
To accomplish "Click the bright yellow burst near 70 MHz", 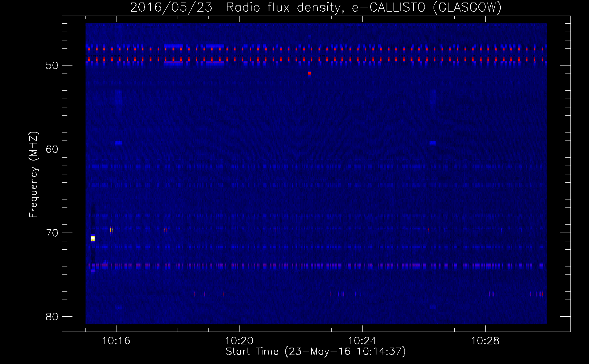I will (93, 238).
